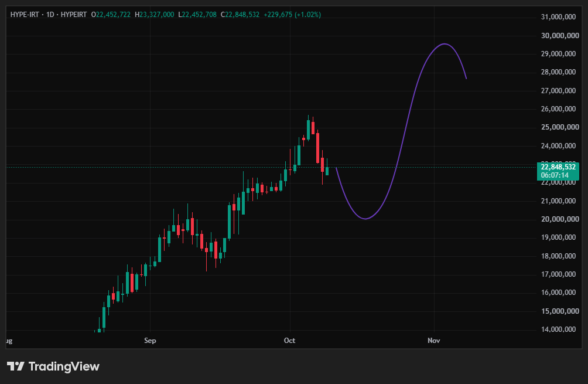Click the +229,675 (+1.02%) change value
The width and height of the screenshot is (588, 384).
(x=292, y=15)
